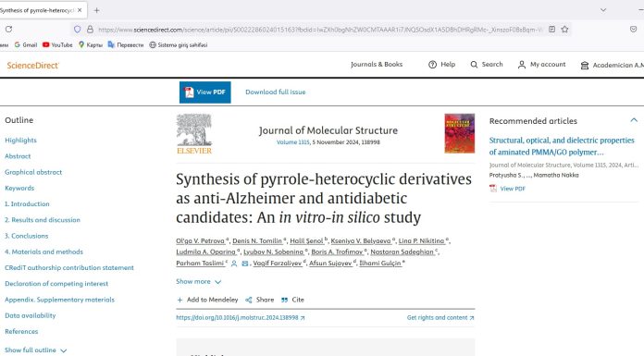Click the journal cover thumbnail
The width and height of the screenshot is (644, 356).
click(460, 133)
